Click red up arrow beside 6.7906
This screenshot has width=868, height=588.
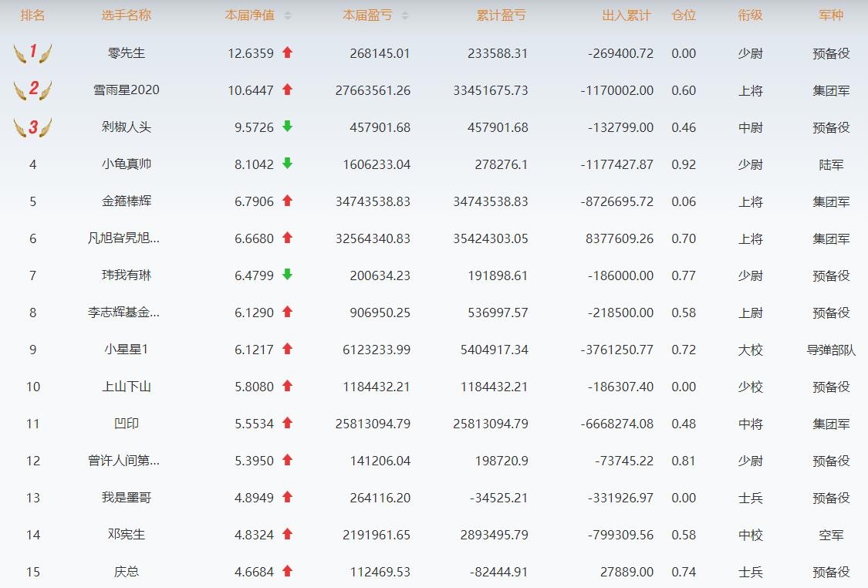[288, 201]
